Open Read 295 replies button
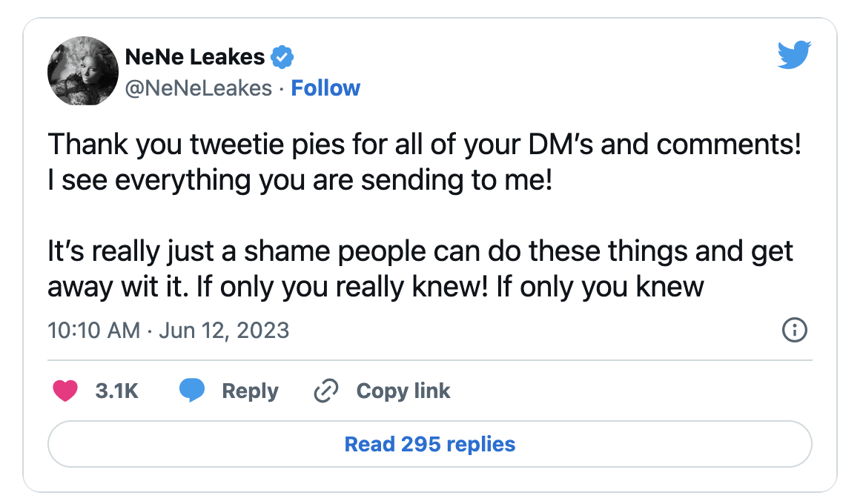The image size is (863, 504). (x=430, y=444)
